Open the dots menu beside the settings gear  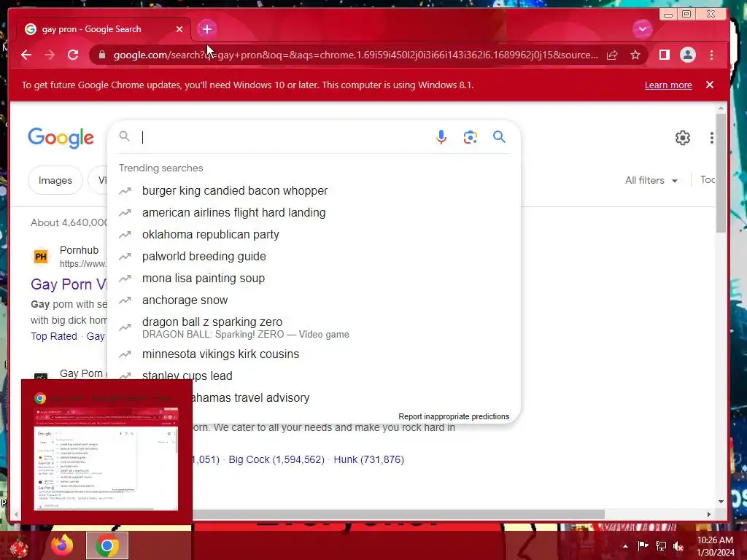pos(711,138)
